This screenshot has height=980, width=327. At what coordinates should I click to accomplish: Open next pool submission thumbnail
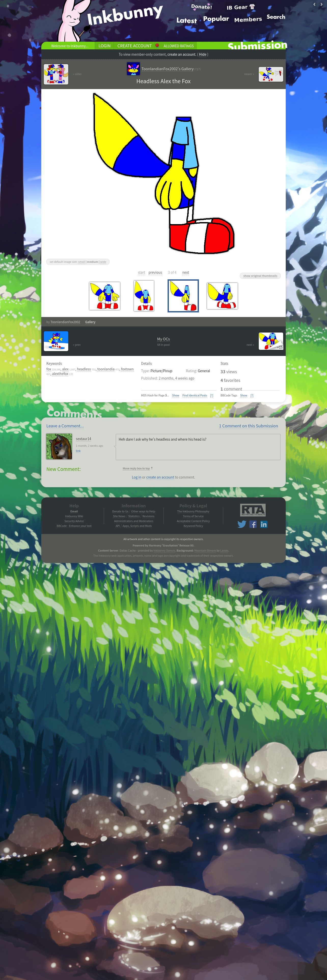271,341
